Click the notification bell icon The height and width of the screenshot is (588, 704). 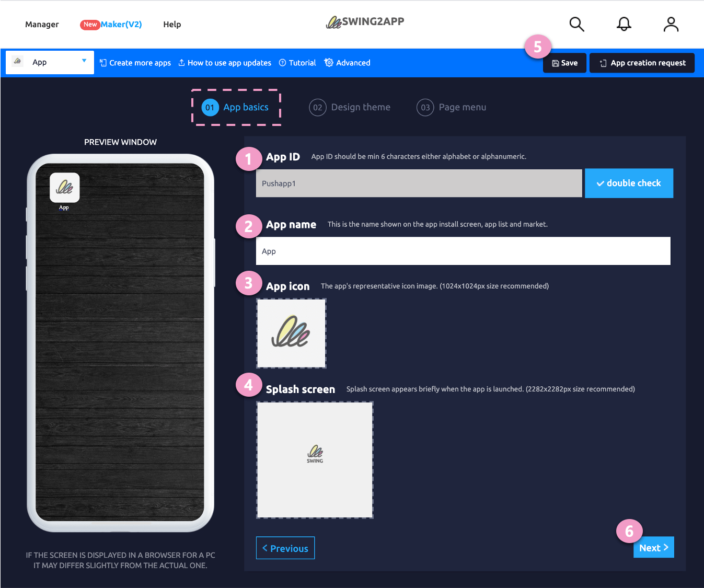tap(624, 25)
